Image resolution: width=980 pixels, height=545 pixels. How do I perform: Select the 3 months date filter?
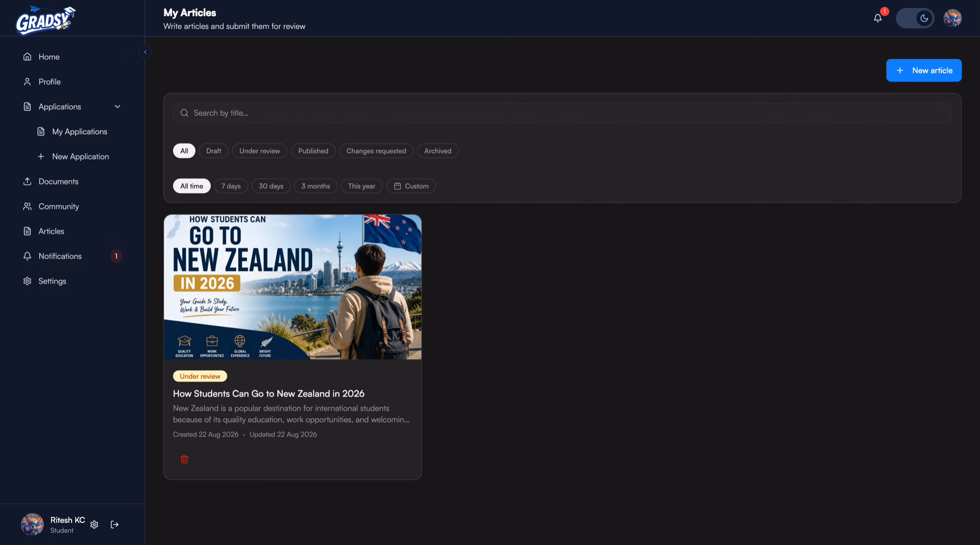tap(316, 186)
